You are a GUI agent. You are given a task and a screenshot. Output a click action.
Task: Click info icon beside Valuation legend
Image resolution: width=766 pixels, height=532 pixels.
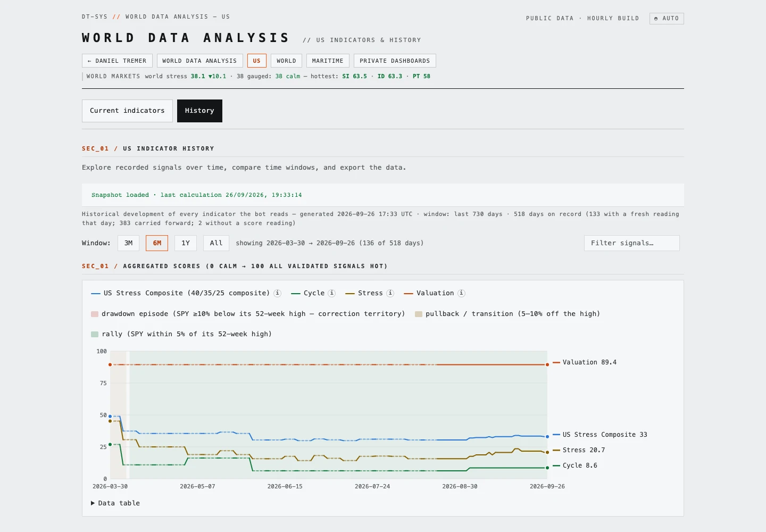pos(461,293)
